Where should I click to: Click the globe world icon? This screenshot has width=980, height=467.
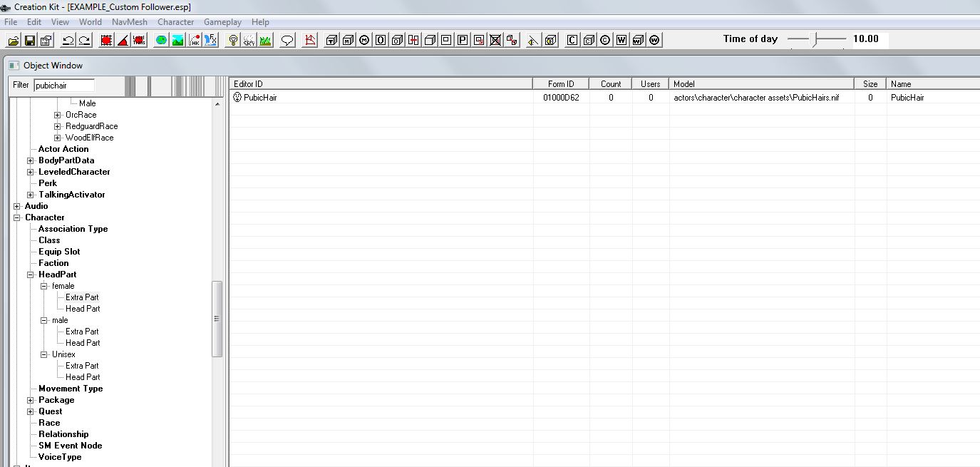tap(161, 40)
